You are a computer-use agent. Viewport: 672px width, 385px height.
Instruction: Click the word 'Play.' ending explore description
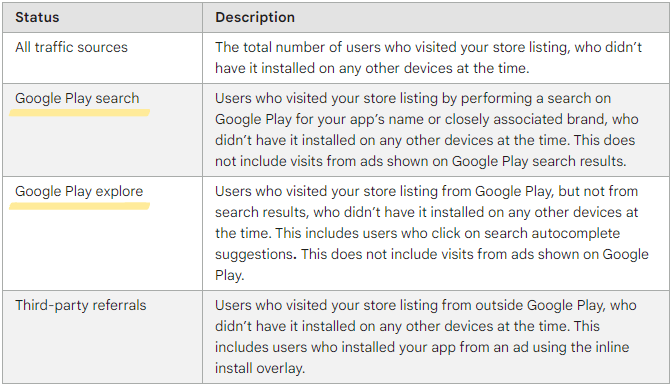[229, 276]
